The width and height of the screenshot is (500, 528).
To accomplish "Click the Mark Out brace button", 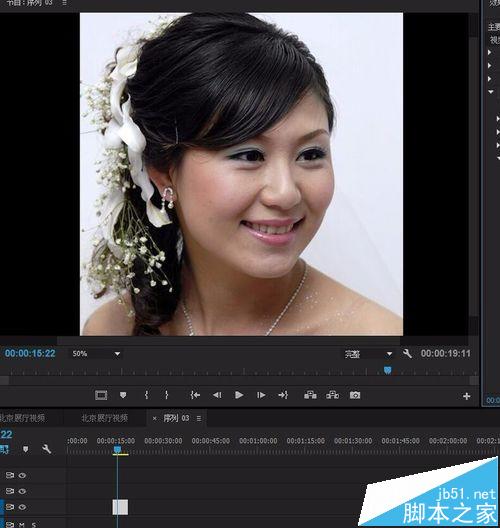I will (167, 395).
